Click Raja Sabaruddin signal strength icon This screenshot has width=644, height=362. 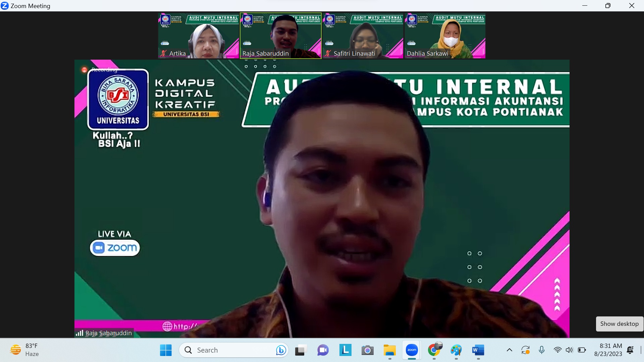coord(79,333)
